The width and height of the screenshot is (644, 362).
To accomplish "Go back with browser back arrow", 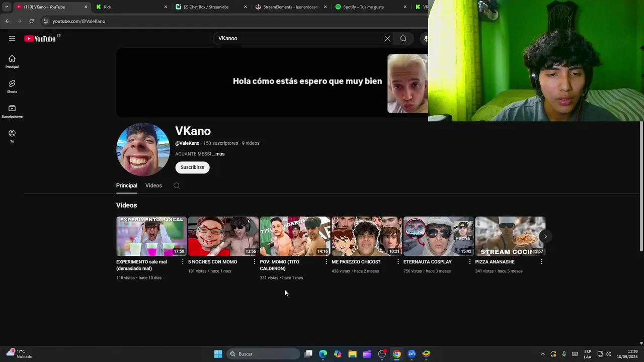I will tap(7, 21).
